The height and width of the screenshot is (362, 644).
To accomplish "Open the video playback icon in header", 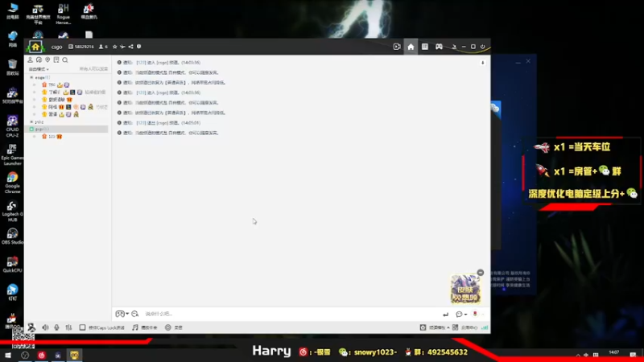I will coord(397,47).
